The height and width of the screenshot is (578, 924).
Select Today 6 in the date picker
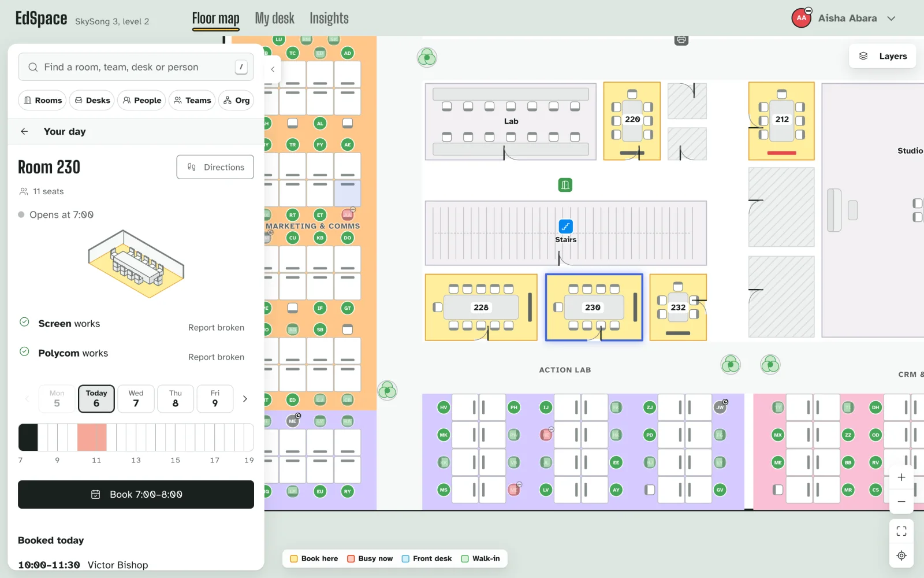[96, 399]
